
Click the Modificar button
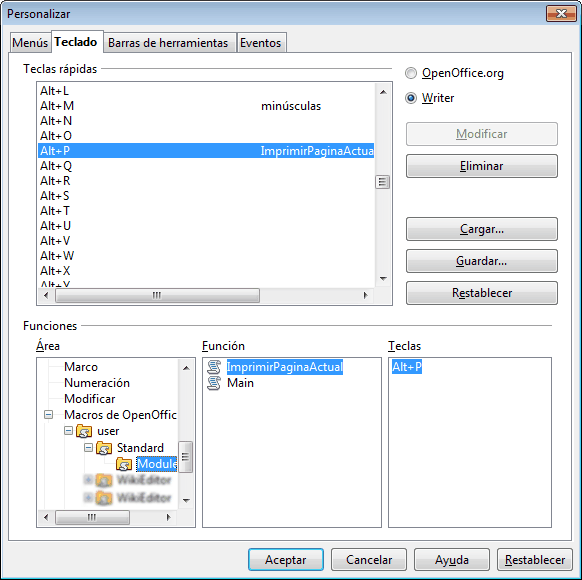click(x=481, y=134)
